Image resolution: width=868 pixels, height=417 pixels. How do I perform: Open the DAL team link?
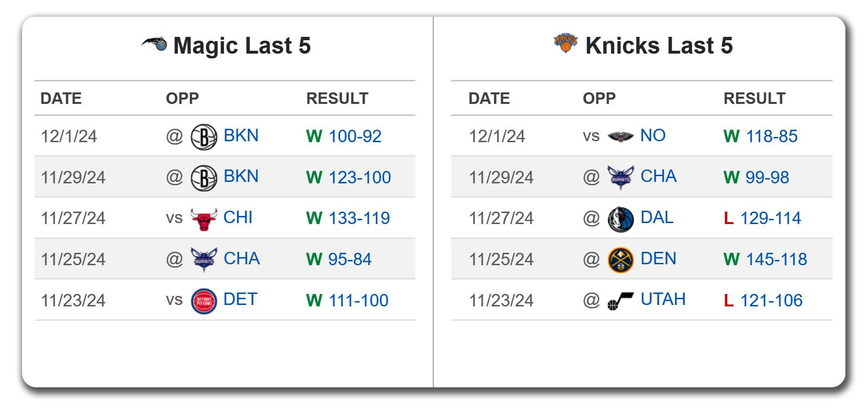click(657, 217)
